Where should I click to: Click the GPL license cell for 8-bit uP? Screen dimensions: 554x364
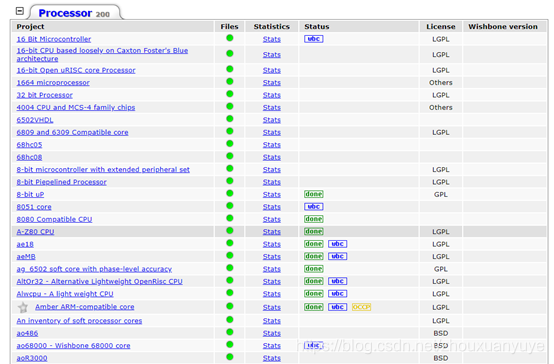pos(441,195)
